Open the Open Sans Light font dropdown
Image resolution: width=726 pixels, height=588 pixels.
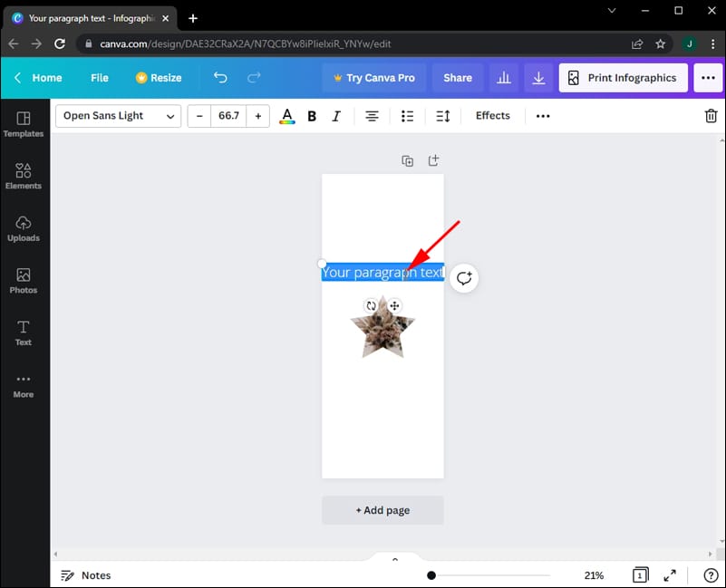tap(118, 116)
